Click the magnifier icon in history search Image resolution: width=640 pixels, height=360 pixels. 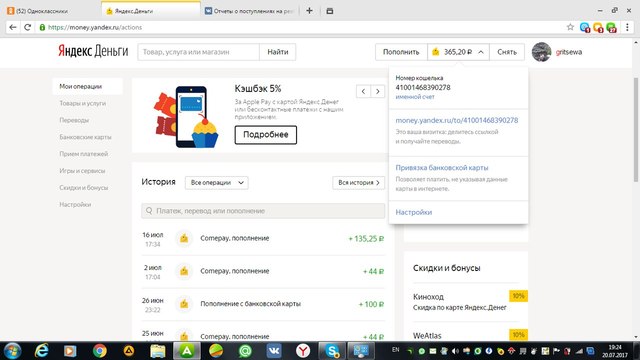(149, 211)
